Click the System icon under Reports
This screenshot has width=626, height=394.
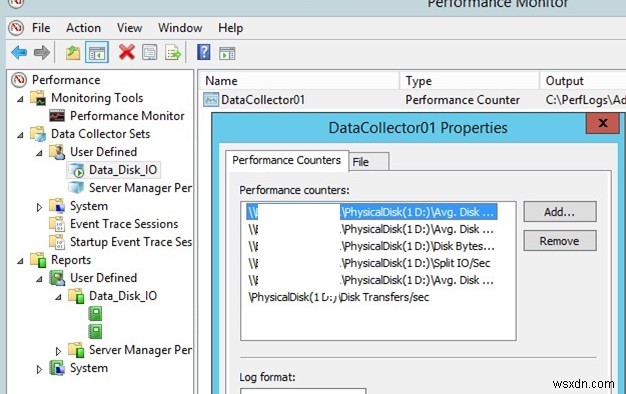click(x=57, y=368)
